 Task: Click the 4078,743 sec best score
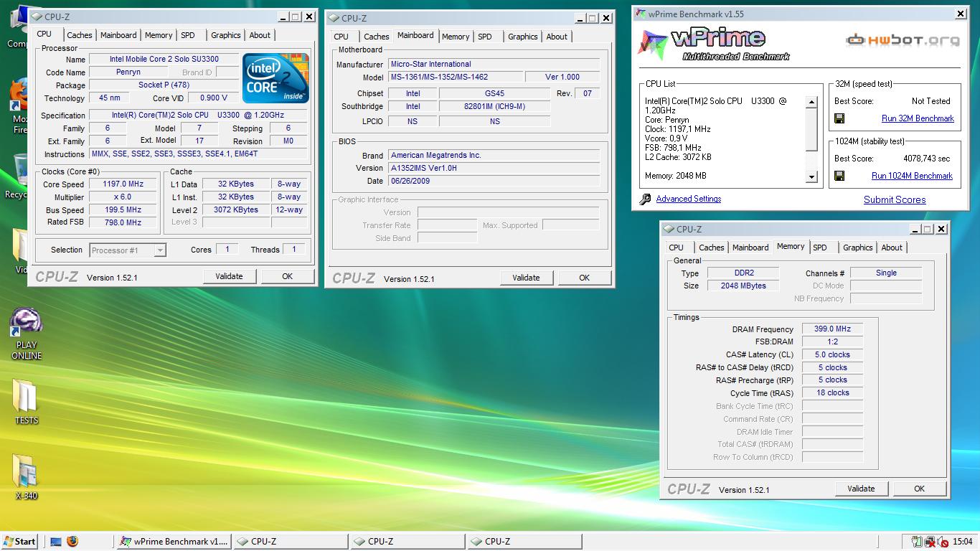tap(927, 159)
